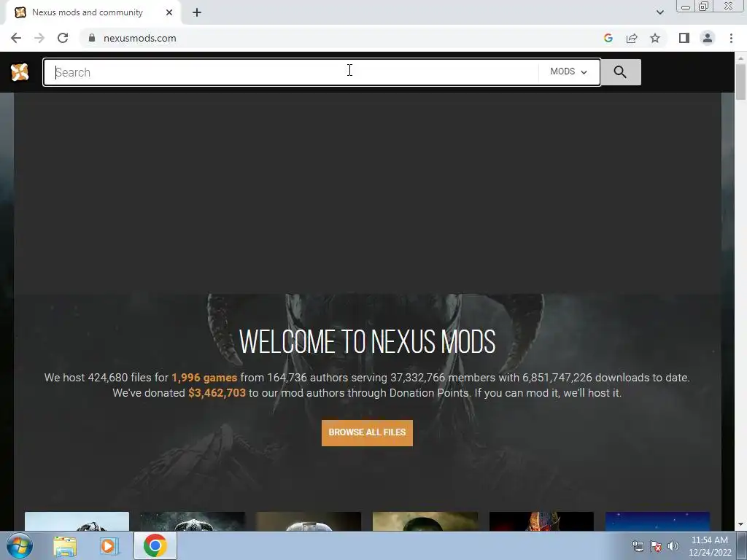Click the browser forward arrow
This screenshot has width=747, height=560.
[x=39, y=38]
